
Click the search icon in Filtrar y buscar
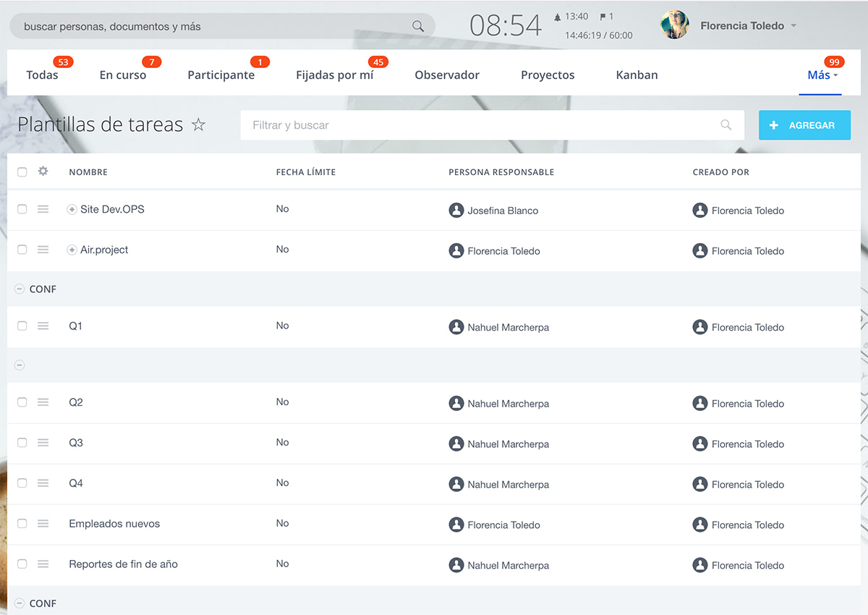tap(726, 125)
